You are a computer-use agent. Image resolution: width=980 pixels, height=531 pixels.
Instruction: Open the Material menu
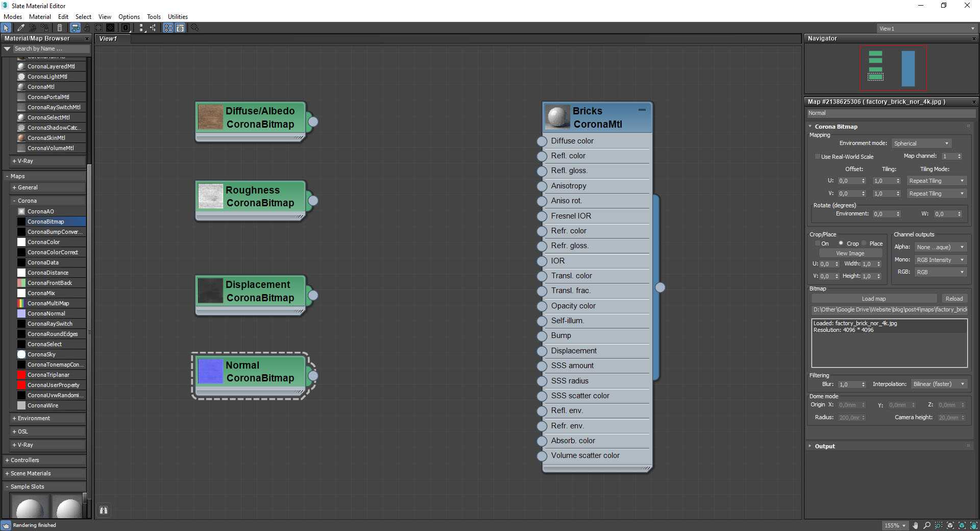click(x=40, y=17)
